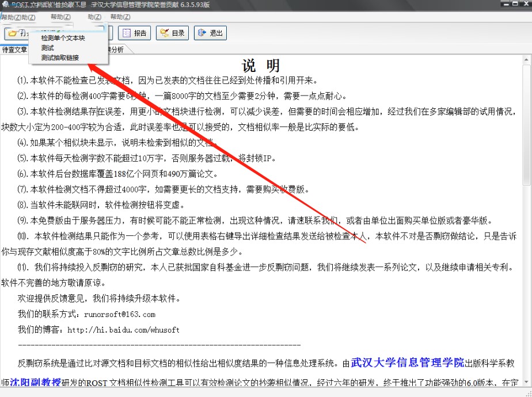Click the 退出 exit button

[x=210, y=33]
